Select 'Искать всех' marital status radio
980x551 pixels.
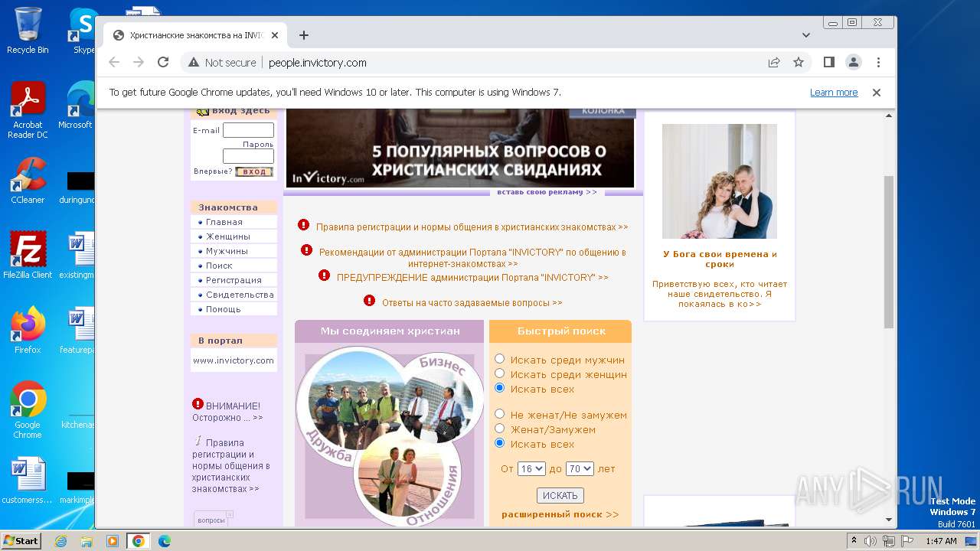click(x=500, y=443)
